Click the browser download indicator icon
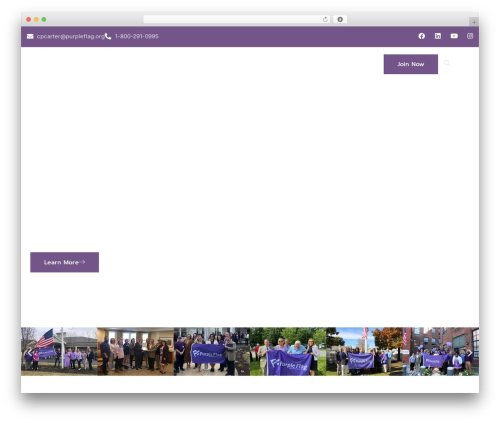500x423 pixels. pos(340,20)
